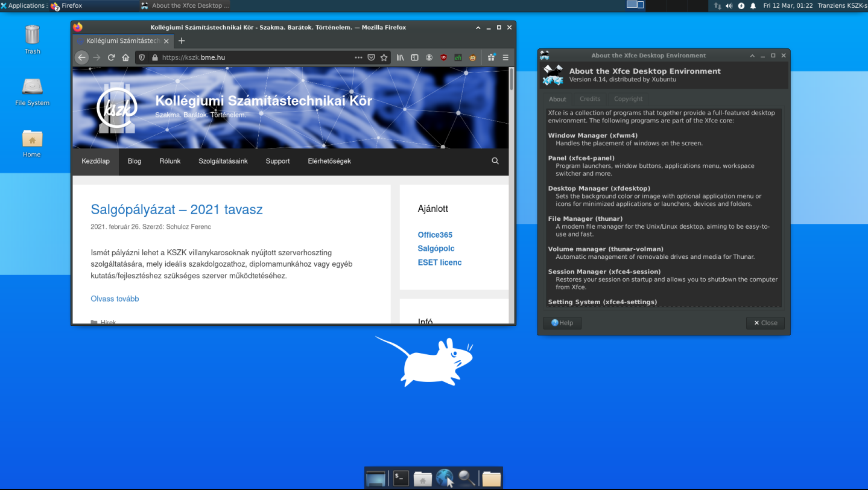This screenshot has height=490, width=868.
Task: Switch to the Copyright tab
Action: 629,99
